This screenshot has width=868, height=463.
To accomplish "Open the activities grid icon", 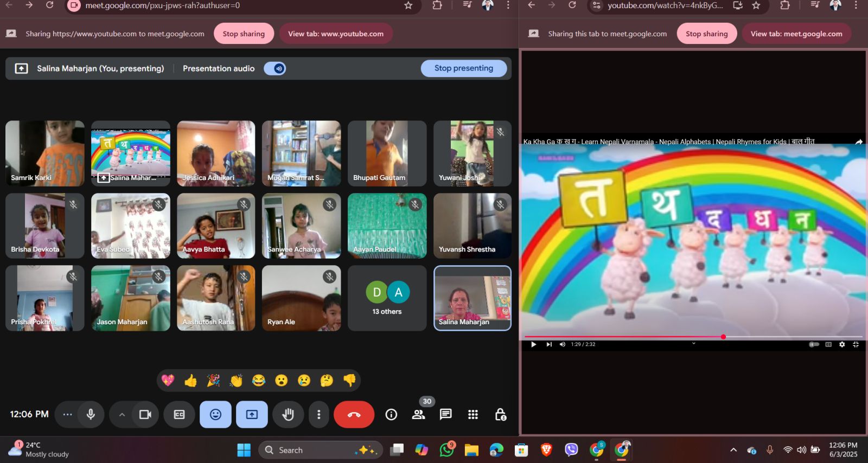I will [473, 415].
